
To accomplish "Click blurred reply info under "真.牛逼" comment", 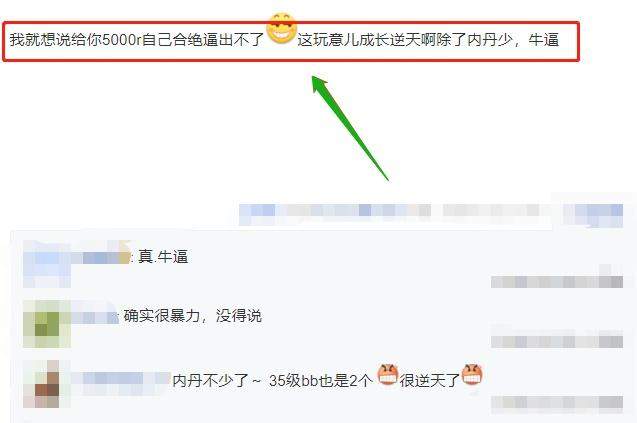I will coord(557,282).
